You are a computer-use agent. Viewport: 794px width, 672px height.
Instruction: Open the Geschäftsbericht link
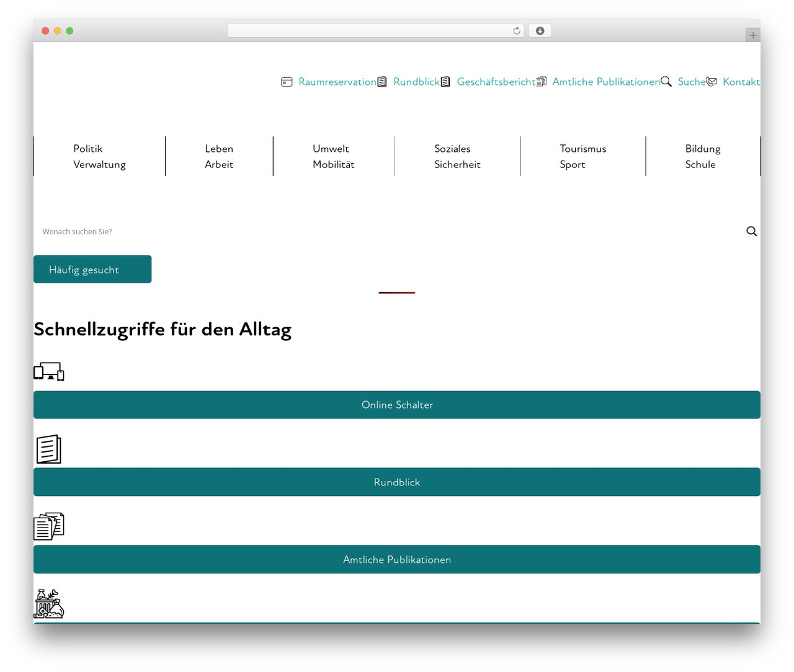pyautogui.click(x=496, y=82)
